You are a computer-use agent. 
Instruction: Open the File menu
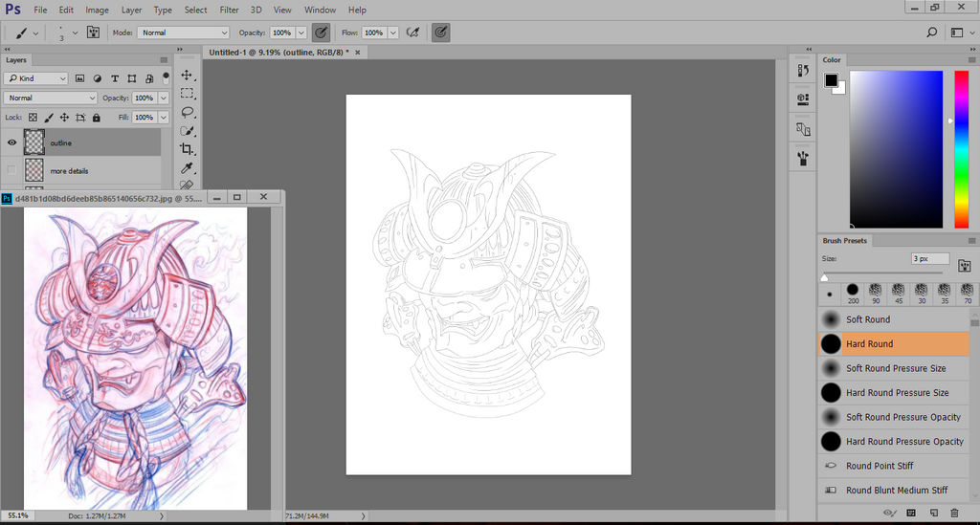(x=40, y=10)
